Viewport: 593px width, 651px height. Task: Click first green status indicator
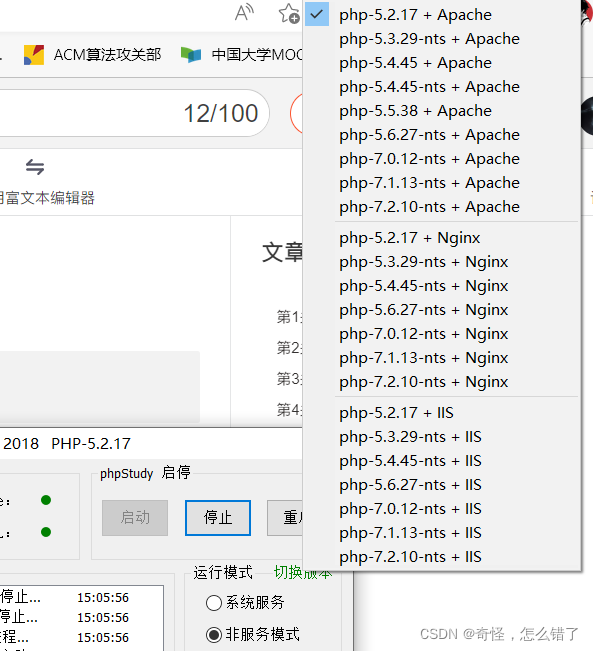click(46, 500)
